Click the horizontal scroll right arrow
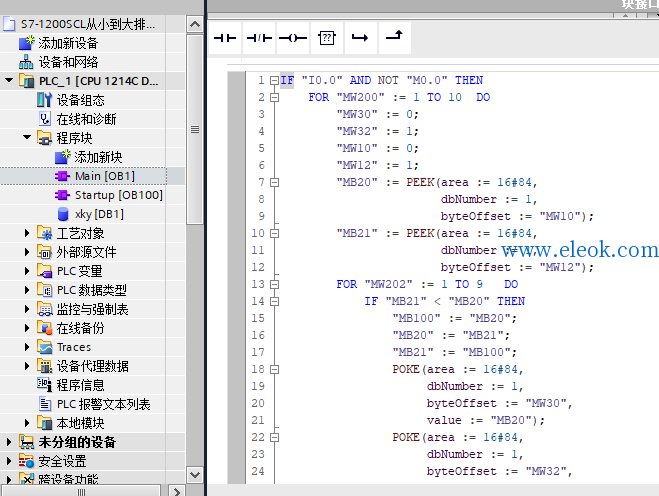The width and height of the screenshot is (659, 496). point(177,491)
